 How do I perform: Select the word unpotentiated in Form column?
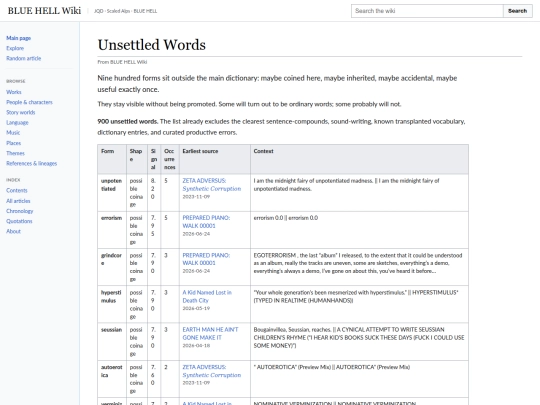(111, 185)
